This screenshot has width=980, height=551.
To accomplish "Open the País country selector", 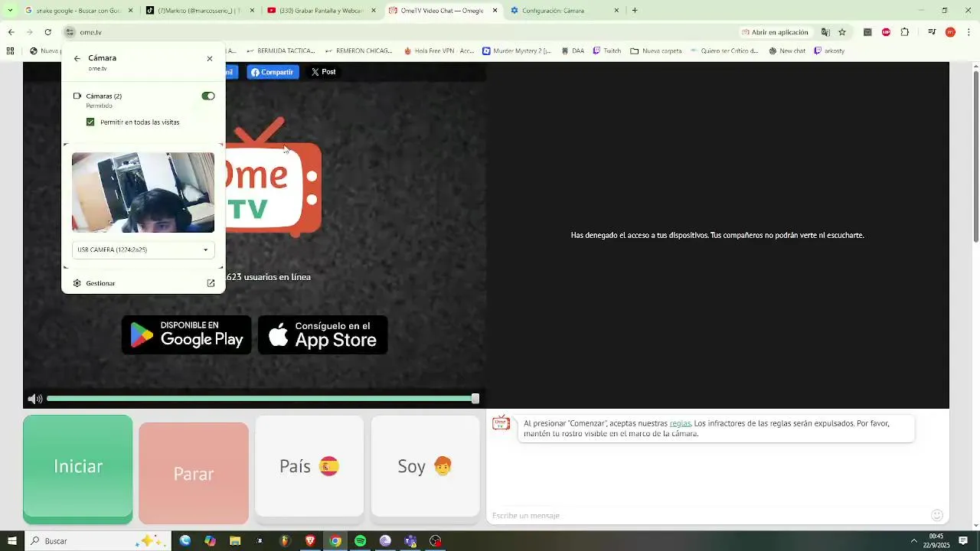I will [x=309, y=466].
